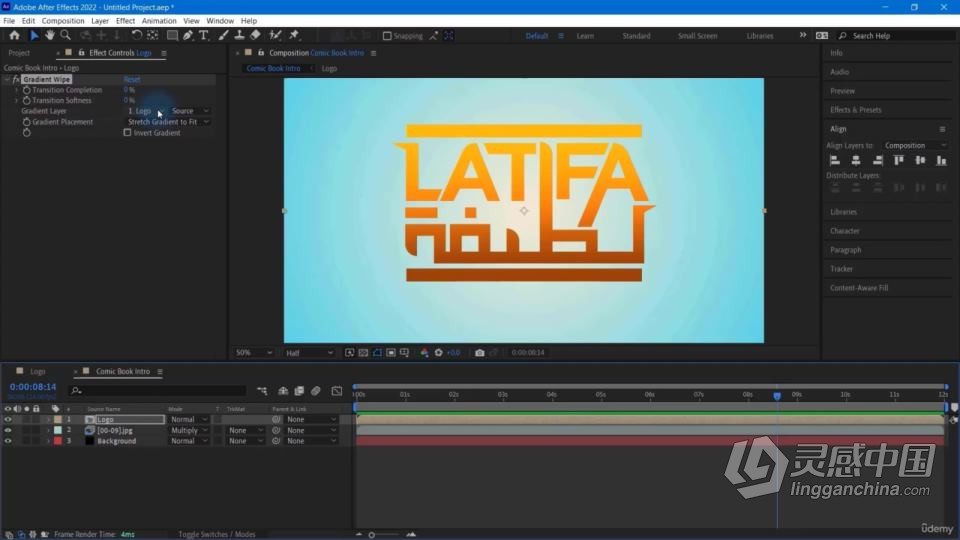960x540 pixels.
Task: Expand the Logo layer twirl arrow
Action: point(48,419)
